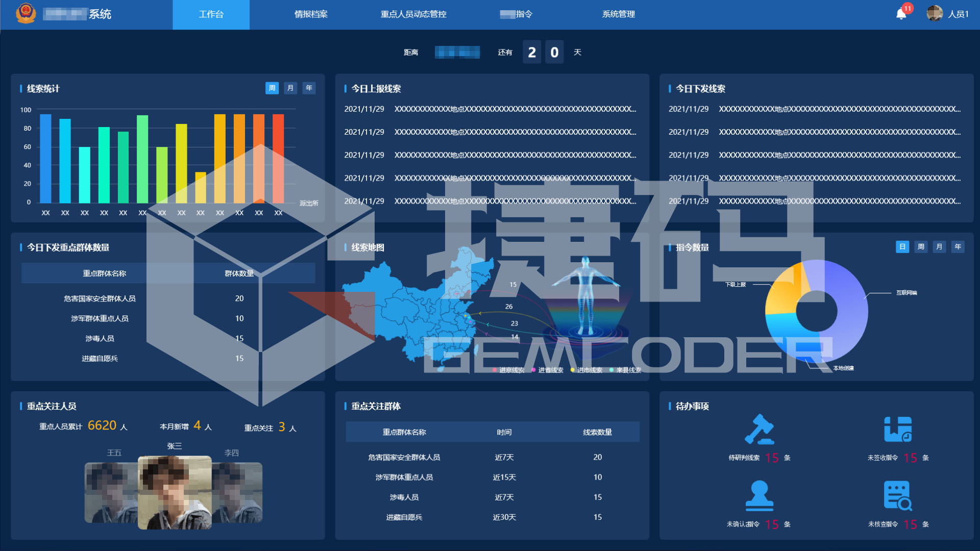Viewport: 980px width, 551px height.
Task: Click the notification bell icon
Action: (x=901, y=14)
